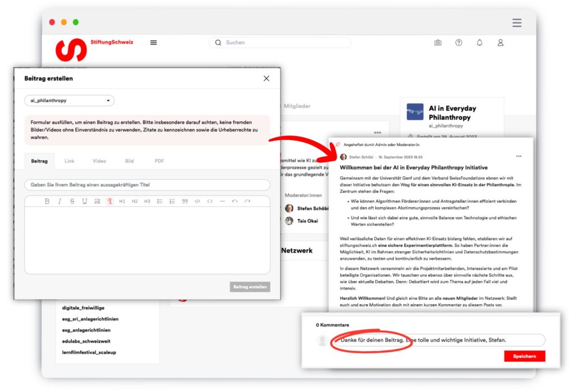Toggle inline code with the </> icon
The height and width of the screenshot is (392, 574).
point(197,201)
